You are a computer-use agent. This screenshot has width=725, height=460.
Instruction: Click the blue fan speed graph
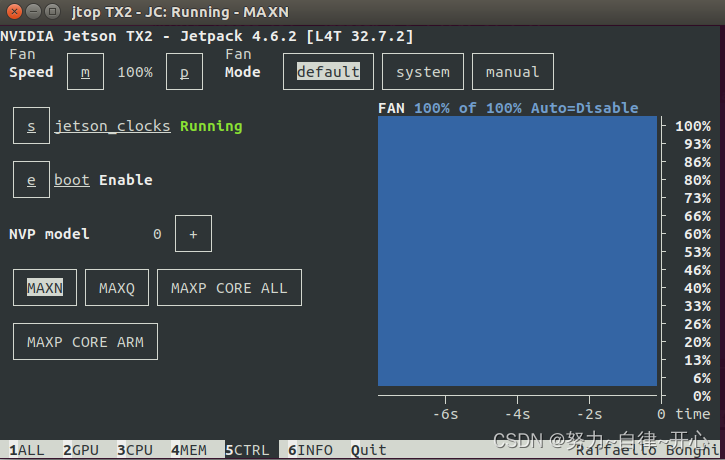(517, 251)
